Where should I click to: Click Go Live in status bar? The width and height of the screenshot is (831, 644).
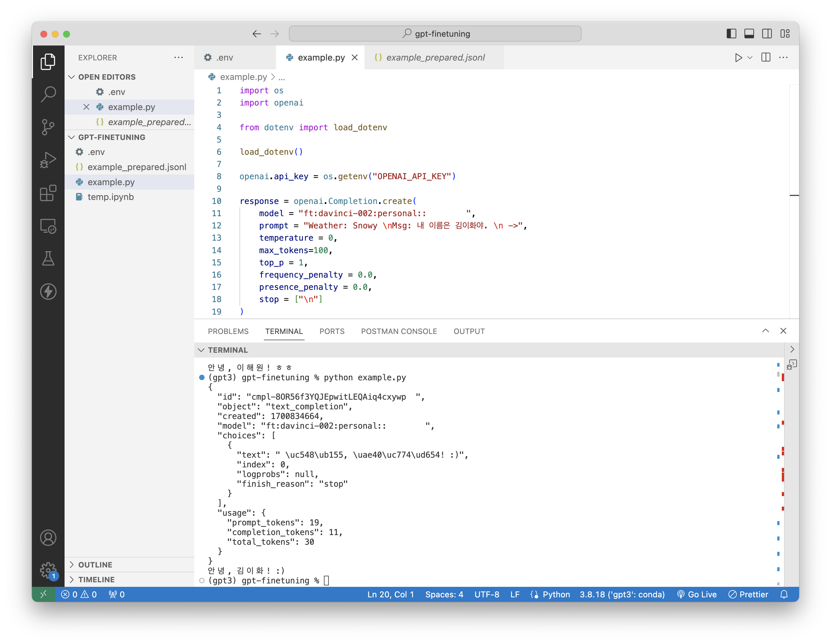[697, 595]
